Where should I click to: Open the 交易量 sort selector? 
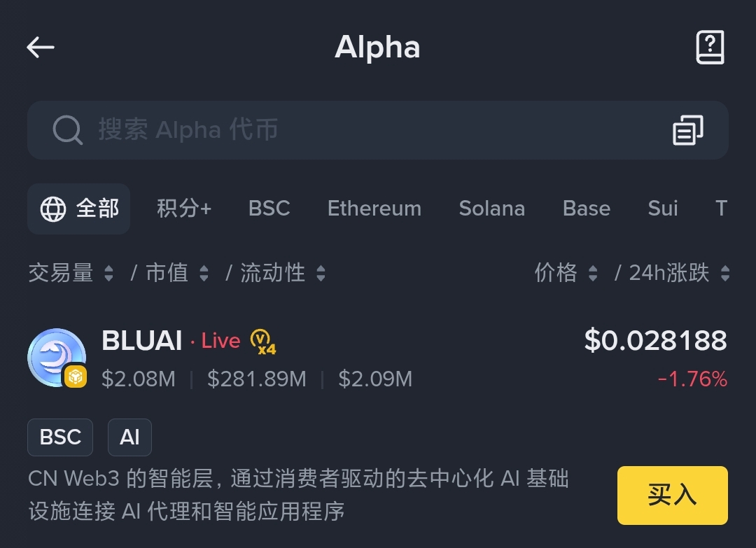pos(71,273)
